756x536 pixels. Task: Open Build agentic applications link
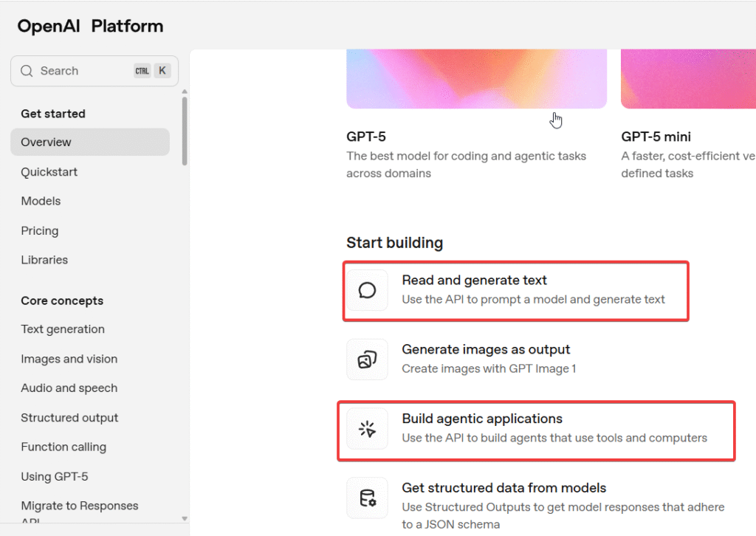coord(482,419)
